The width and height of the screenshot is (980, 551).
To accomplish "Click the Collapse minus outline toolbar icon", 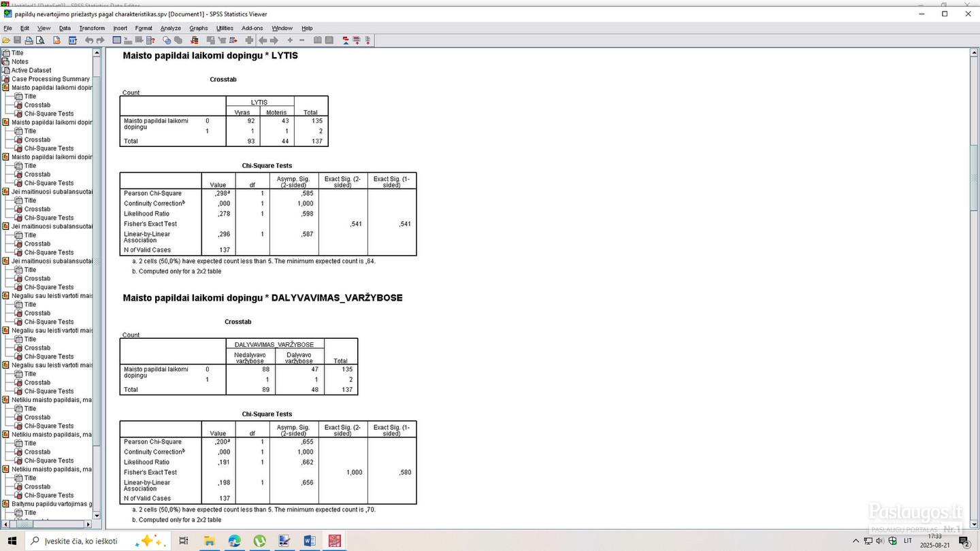I will coord(301,41).
